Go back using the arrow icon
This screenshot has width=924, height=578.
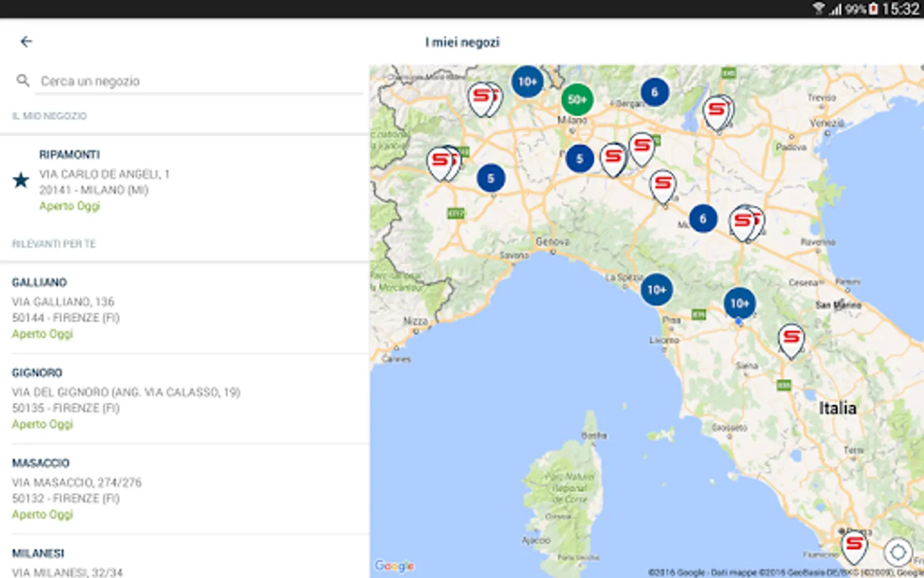pos(26,42)
